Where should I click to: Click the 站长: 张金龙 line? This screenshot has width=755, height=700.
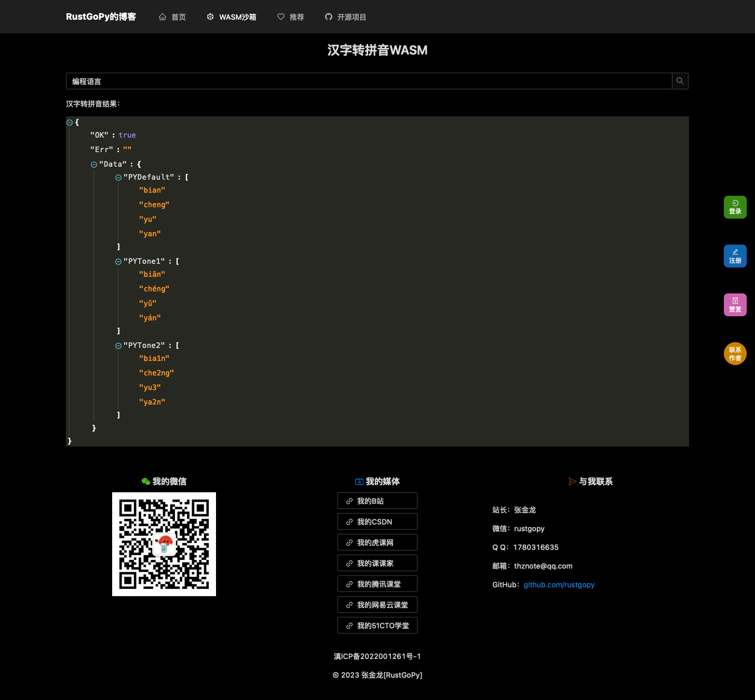tap(514, 510)
